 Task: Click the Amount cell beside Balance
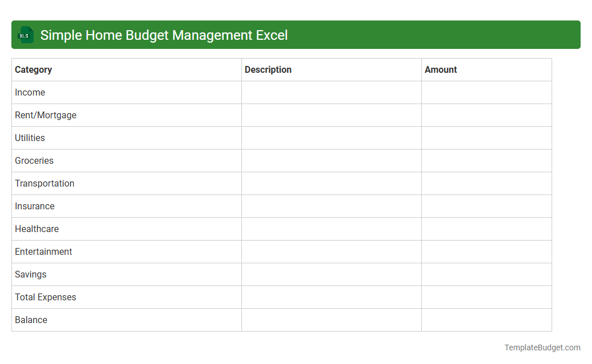pos(486,320)
